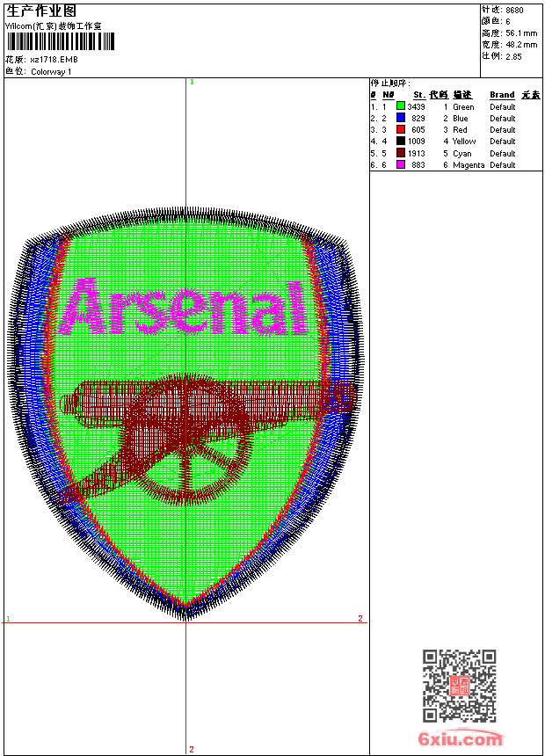545x756 pixels.
Task: Click the height value '56.1 mm'
Action: tap(521, 33)
